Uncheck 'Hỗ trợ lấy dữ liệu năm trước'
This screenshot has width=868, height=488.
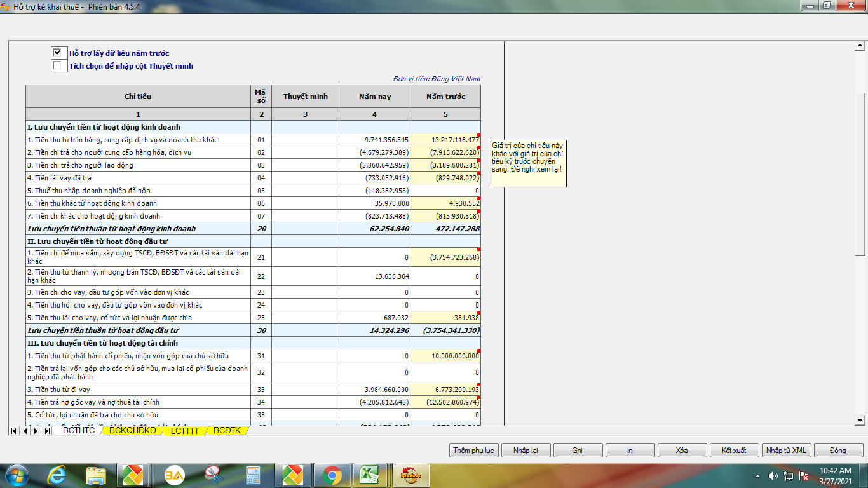coord(58,53)
